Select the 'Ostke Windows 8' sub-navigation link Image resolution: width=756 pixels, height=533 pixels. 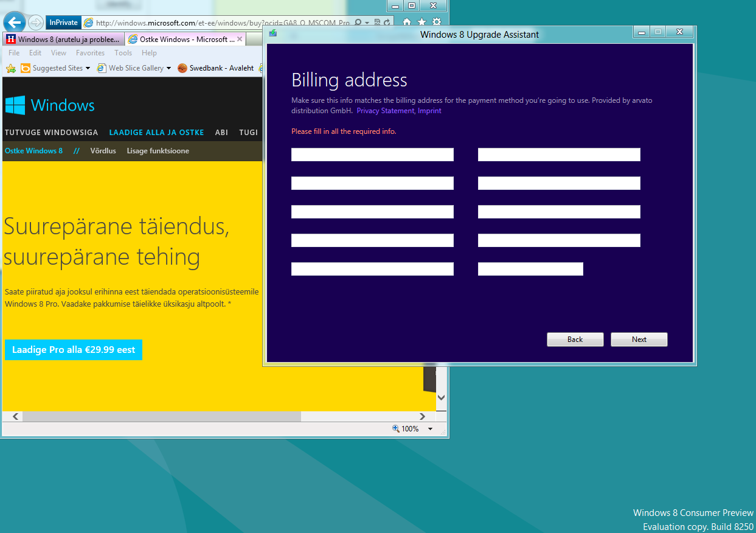33,151
